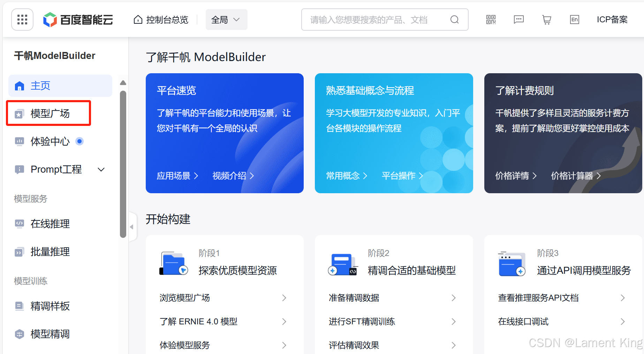Click the 体验中心 sidebar icon
Image resolution: width=644 pixels, height=354 pixels.
[x=19, y=141]
